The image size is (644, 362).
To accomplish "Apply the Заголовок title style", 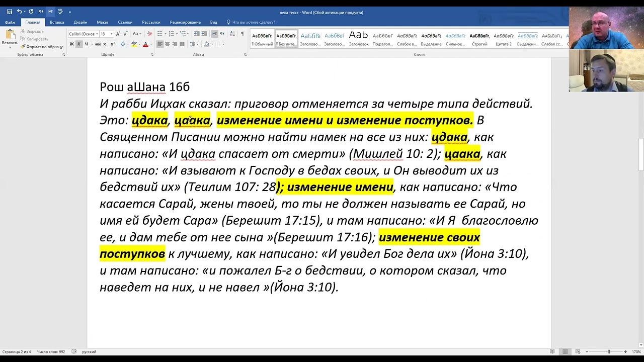I will pyautogui.click(x=359, y=39).
